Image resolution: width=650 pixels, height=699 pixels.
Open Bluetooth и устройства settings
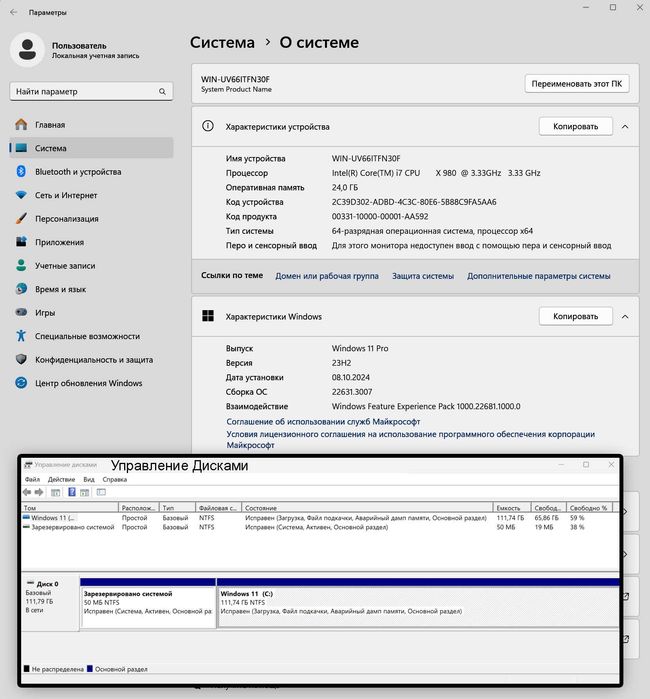tap(91, 172)
